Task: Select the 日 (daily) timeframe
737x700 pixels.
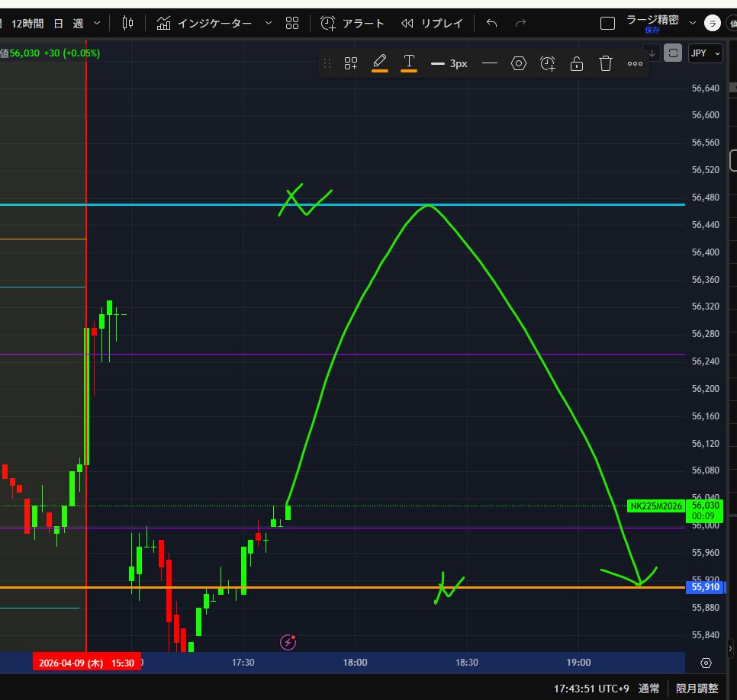Action: click(57, 23)
